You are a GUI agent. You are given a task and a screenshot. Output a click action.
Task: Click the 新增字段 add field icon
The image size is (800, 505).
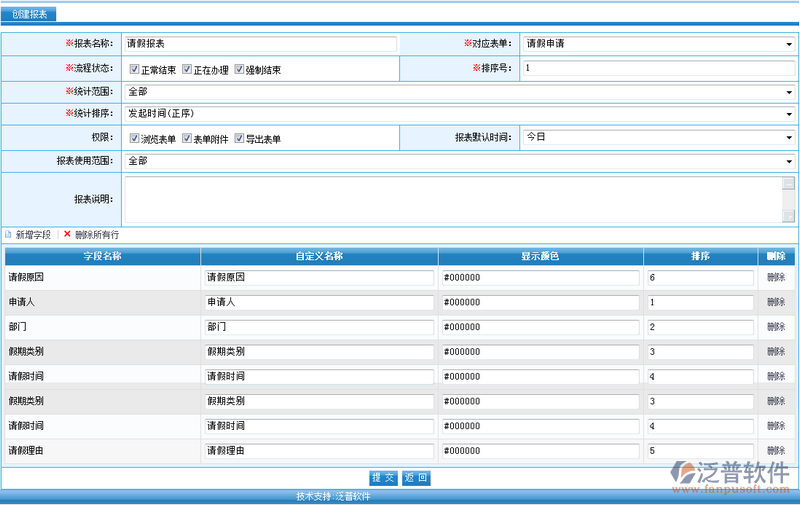tap(9, 234)
